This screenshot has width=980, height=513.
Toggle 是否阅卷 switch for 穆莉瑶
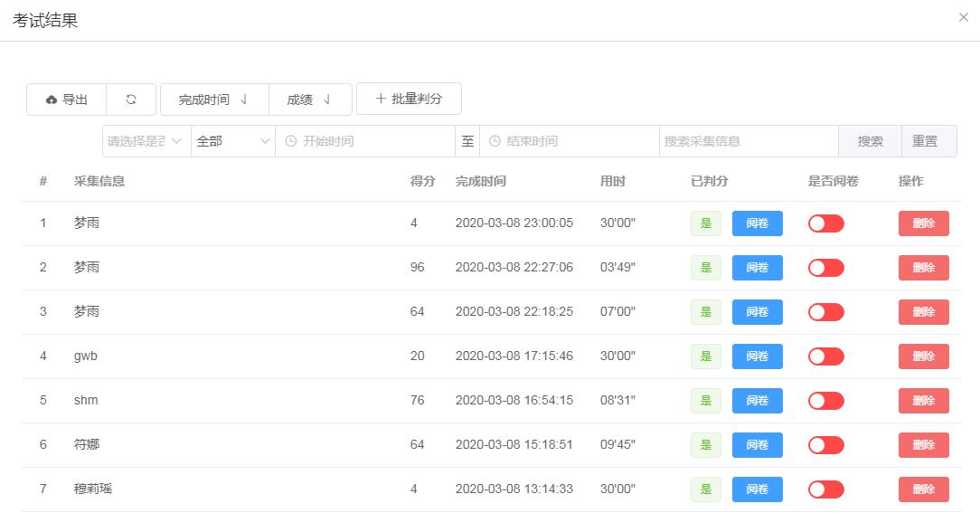825,489
